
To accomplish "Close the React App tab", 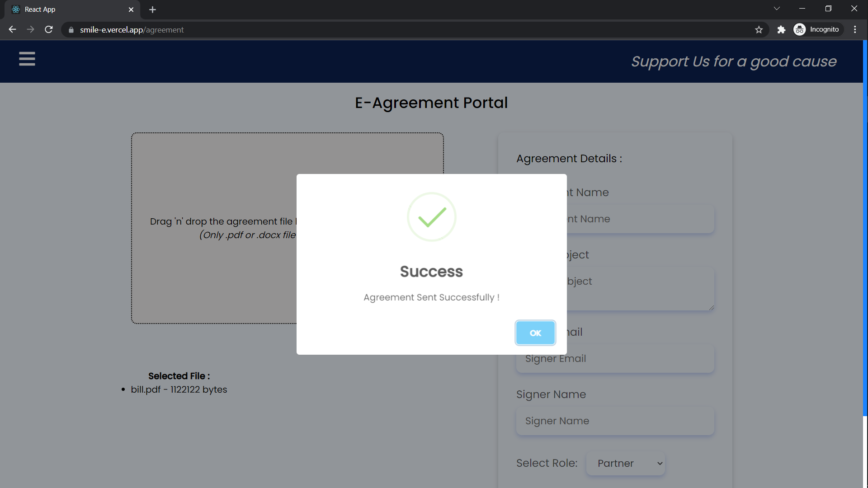I will click(131, 9).
